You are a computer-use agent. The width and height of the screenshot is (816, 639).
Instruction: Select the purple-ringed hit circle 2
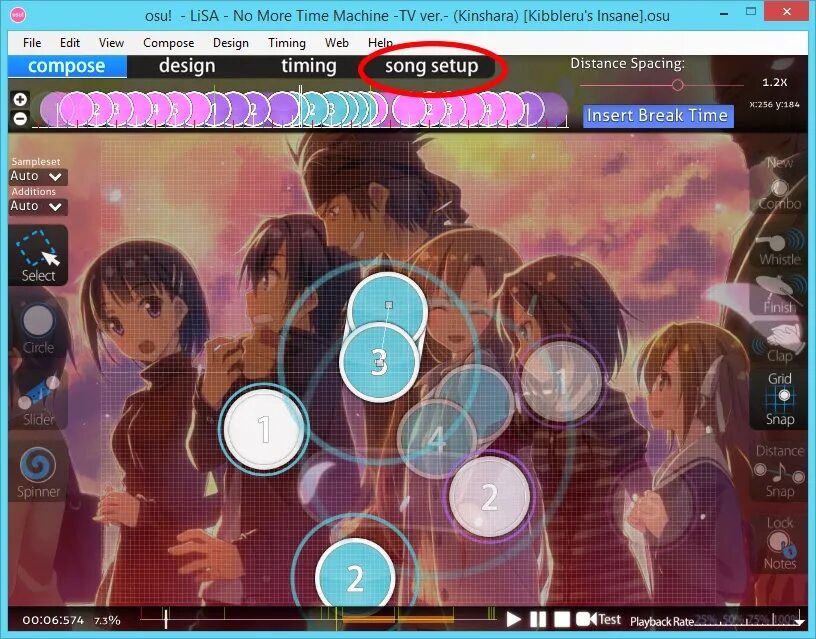(x=489, y=496)
